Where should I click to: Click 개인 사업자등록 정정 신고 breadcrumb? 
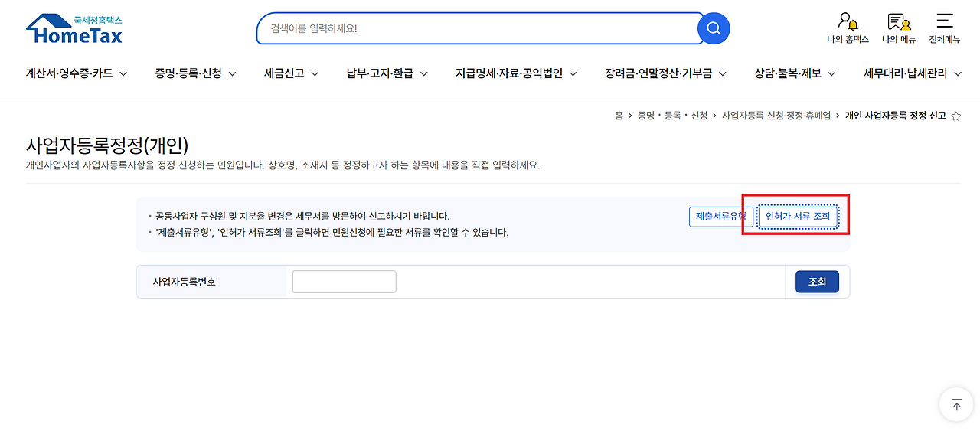click(896, 116)
